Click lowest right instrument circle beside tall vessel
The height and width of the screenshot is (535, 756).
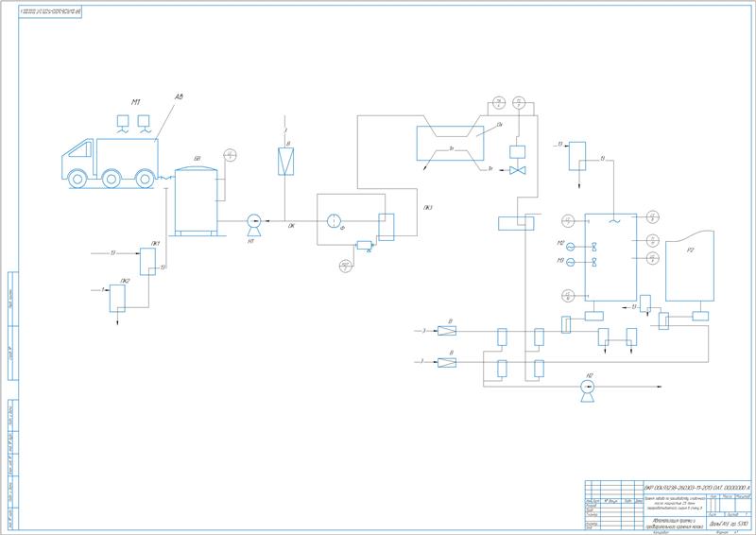click(652, 259)
